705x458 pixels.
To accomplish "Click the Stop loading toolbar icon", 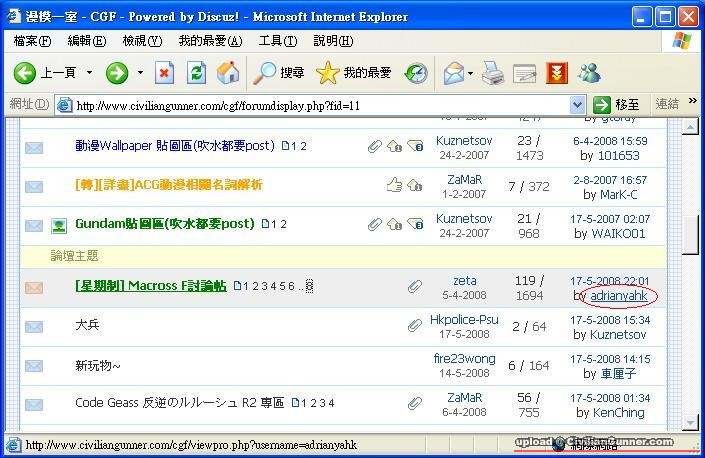I will [165, 73].
